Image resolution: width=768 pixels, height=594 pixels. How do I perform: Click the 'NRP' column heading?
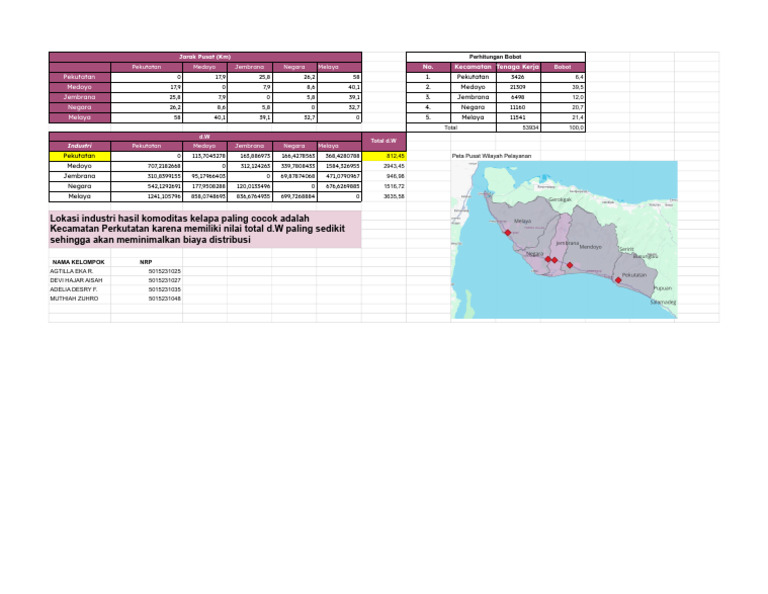tap(146, 262)
